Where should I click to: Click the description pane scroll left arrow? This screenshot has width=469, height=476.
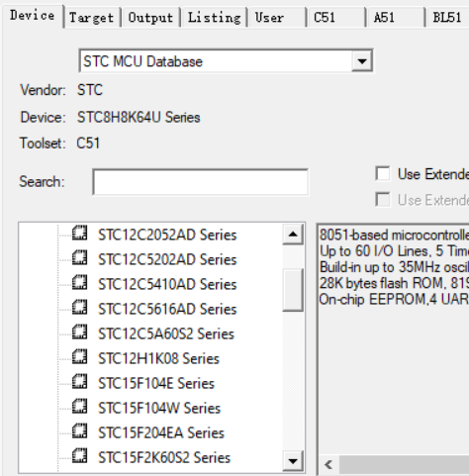tap(328, 464)
